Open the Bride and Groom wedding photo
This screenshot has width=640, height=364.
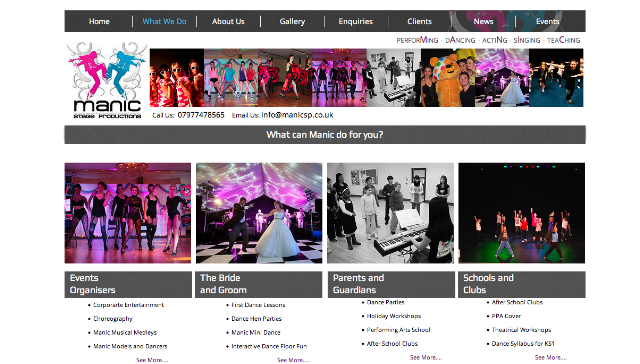(259, 213)
